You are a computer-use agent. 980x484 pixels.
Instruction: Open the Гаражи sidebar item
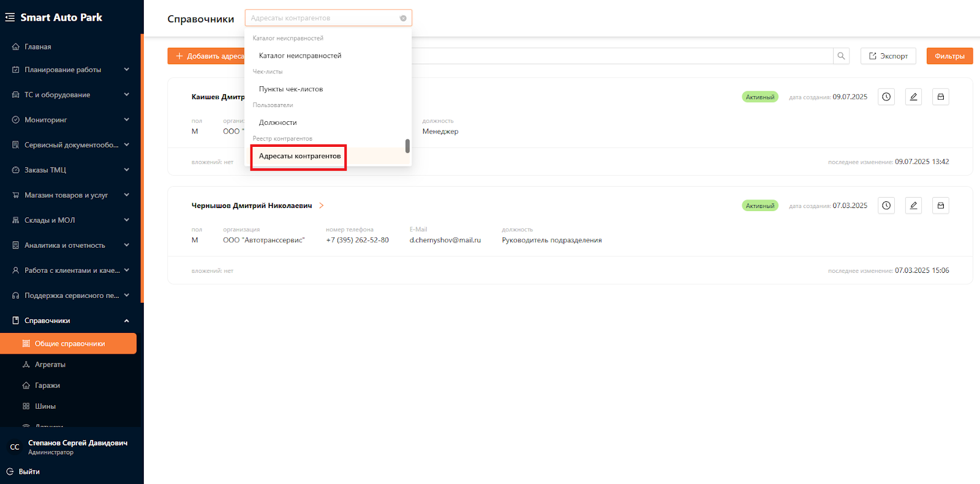47,385
